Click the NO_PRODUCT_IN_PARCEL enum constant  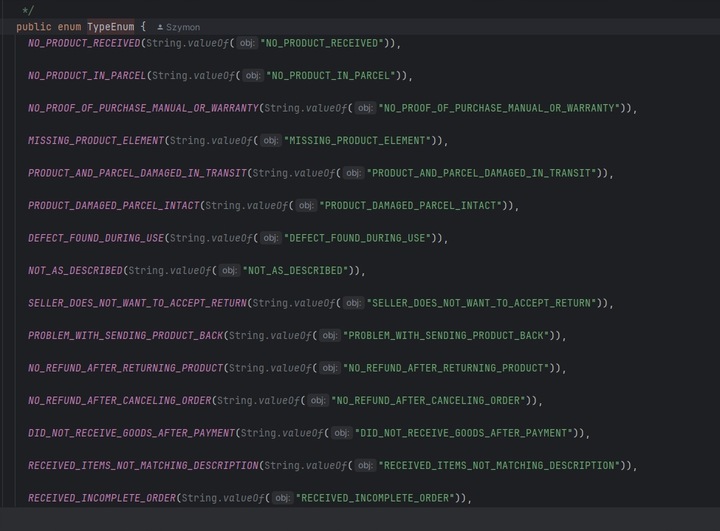(87, 76)
